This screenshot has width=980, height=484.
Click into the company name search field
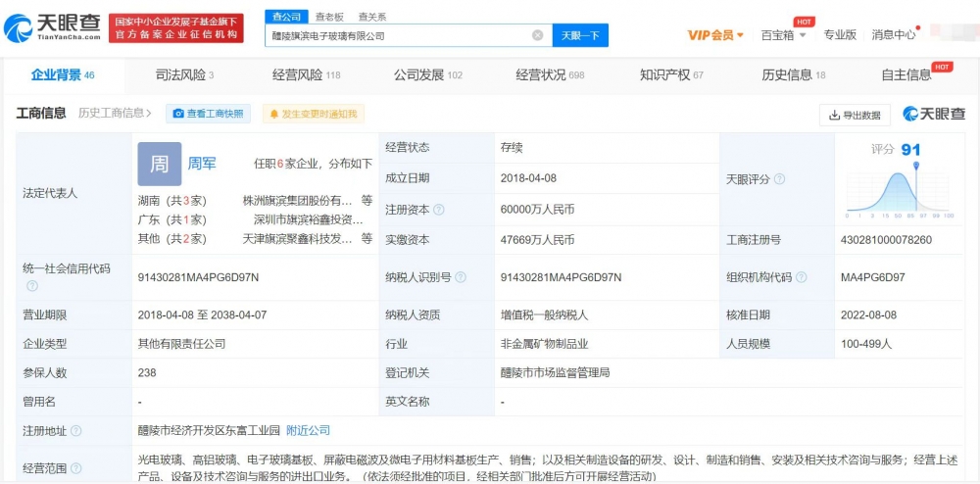pyautogui.click(x=397, y=35)
